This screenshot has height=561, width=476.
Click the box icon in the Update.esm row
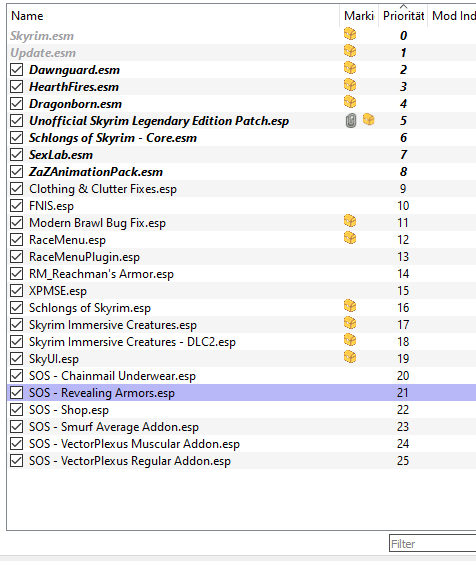click(x=350, y=51)
